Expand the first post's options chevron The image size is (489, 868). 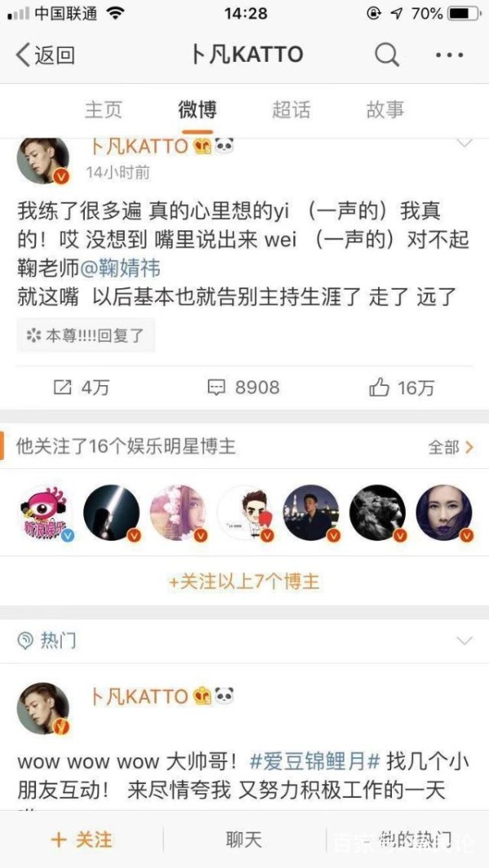(x=464, y=143)
